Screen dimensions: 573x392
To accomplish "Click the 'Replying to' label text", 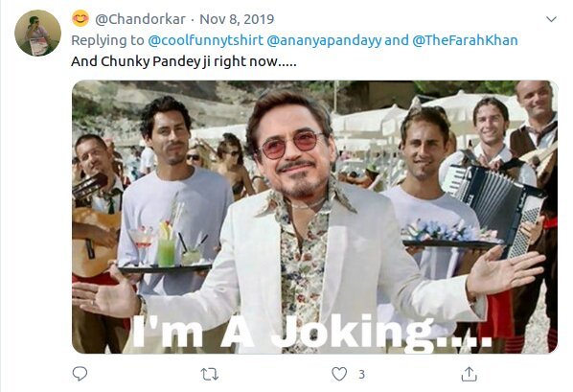I will click(108, 40).
